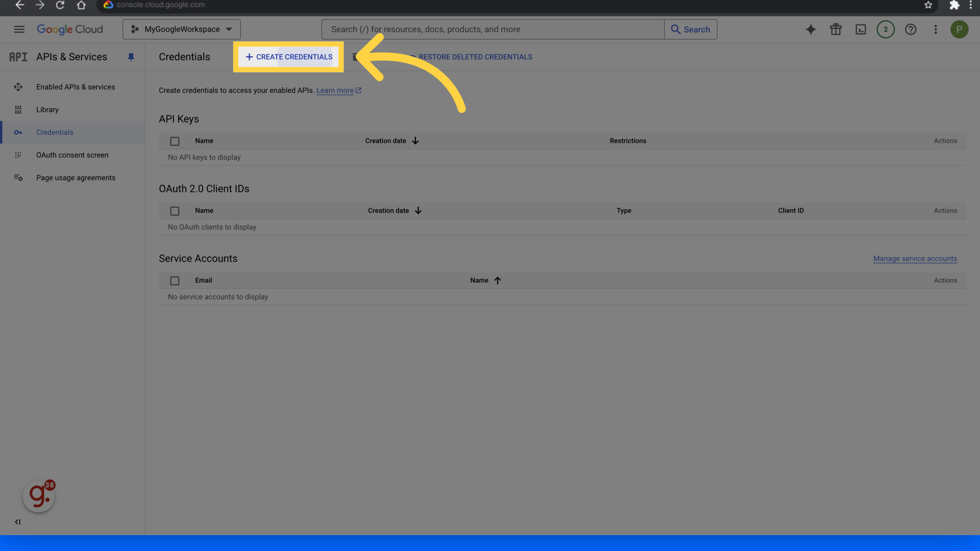Open the MyGoogleWorkspace project selector dropdown
Image resolution: width=980 pixels, height=551 pixels.
(182, 30)
